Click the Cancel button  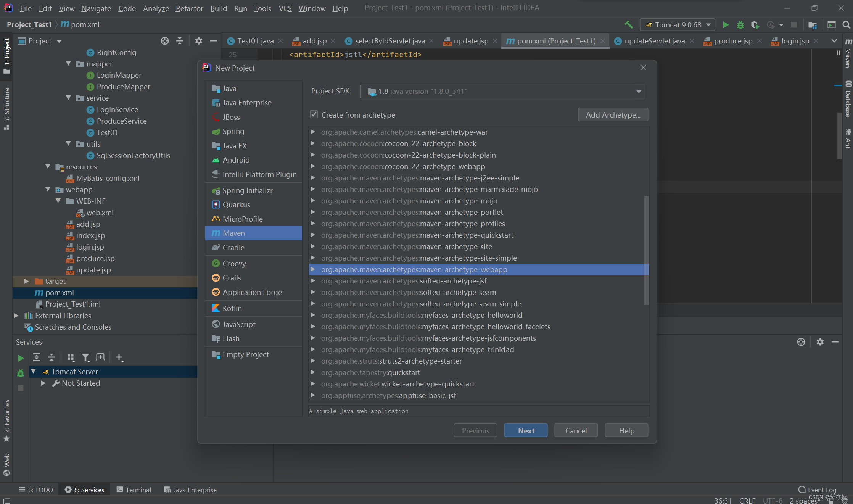pyautogui.click(x=576, y=430)
